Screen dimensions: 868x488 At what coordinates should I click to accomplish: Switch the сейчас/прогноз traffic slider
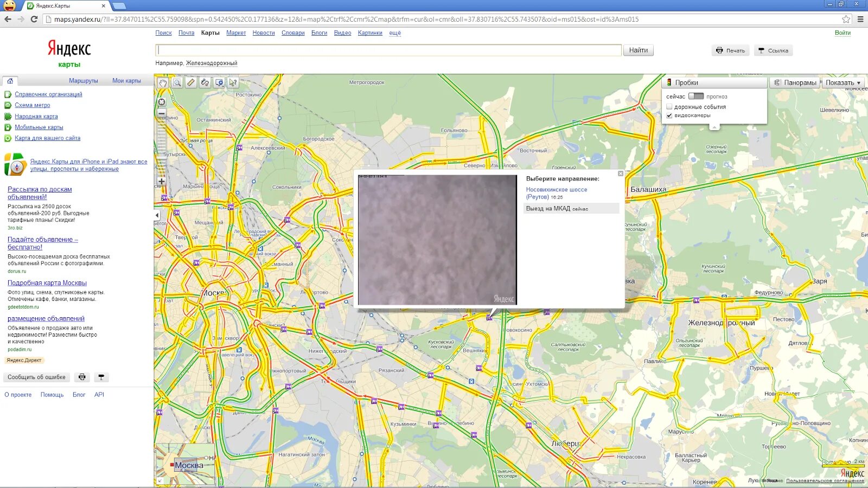696,96
